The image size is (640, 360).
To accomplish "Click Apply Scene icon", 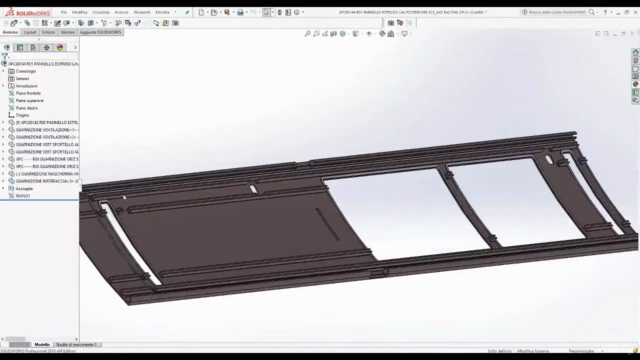I will (391, 34).
